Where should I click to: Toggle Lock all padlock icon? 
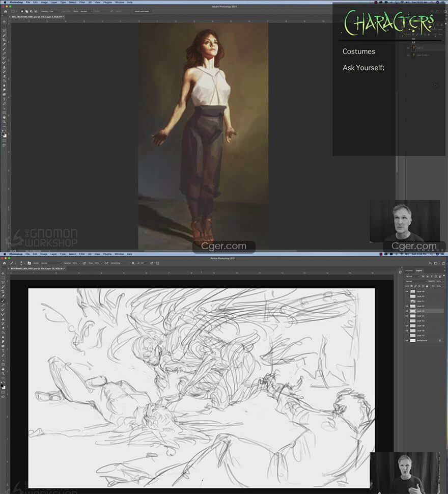427,286
